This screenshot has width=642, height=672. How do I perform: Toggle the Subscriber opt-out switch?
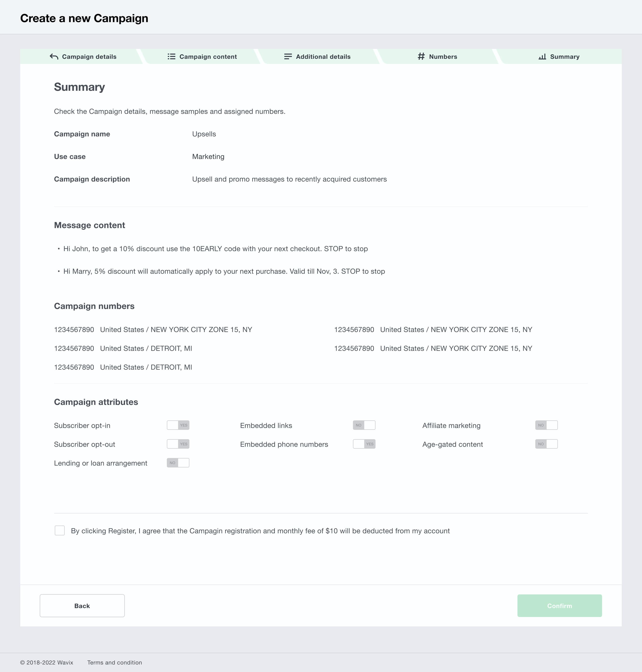pos(178,444)
